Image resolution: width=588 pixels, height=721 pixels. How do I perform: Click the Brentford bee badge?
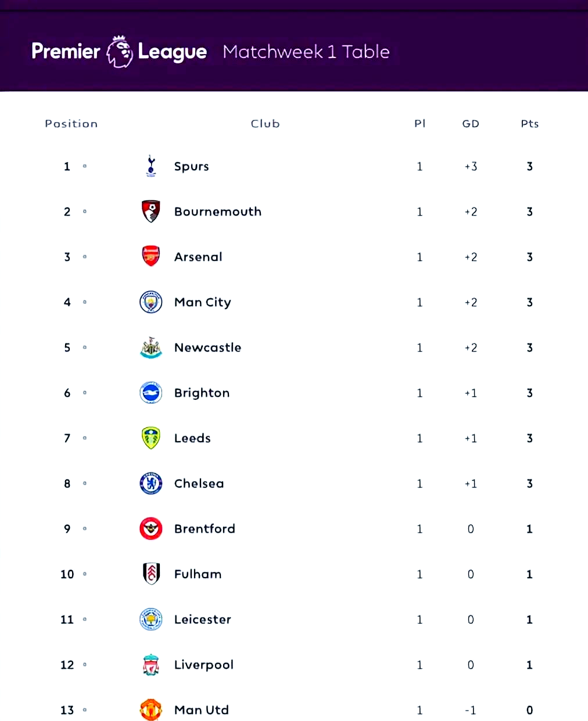coord(151,529)
